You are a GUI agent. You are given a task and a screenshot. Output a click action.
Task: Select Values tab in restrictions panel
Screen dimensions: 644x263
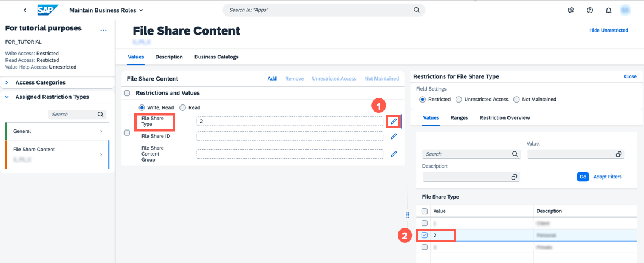coord(431,118)
